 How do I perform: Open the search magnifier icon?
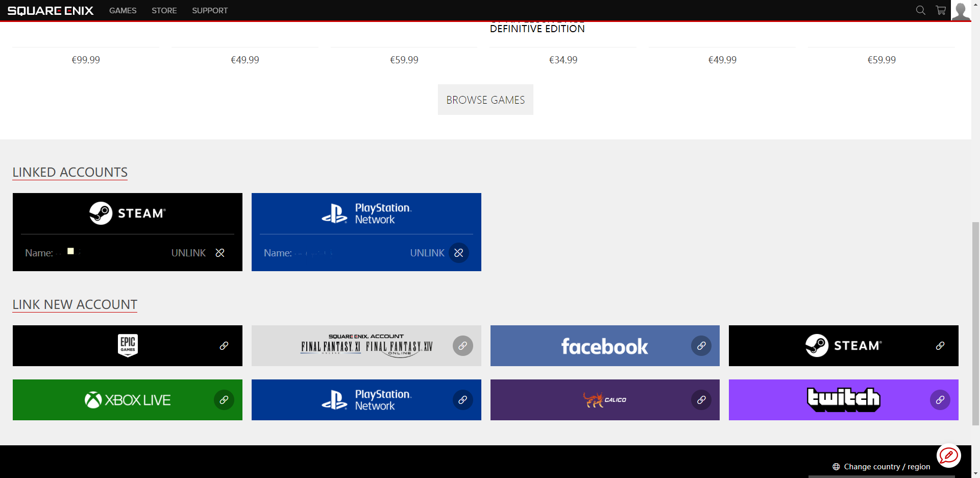[x=920, y=10]
